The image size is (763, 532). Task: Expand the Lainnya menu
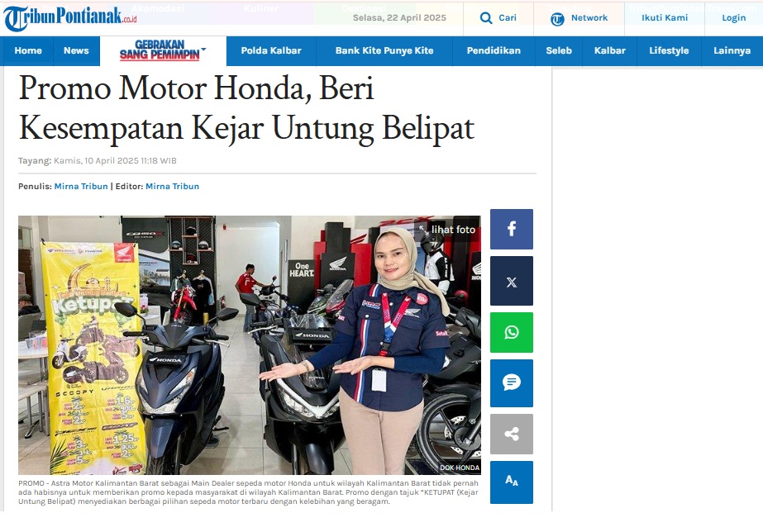(732, 50)
